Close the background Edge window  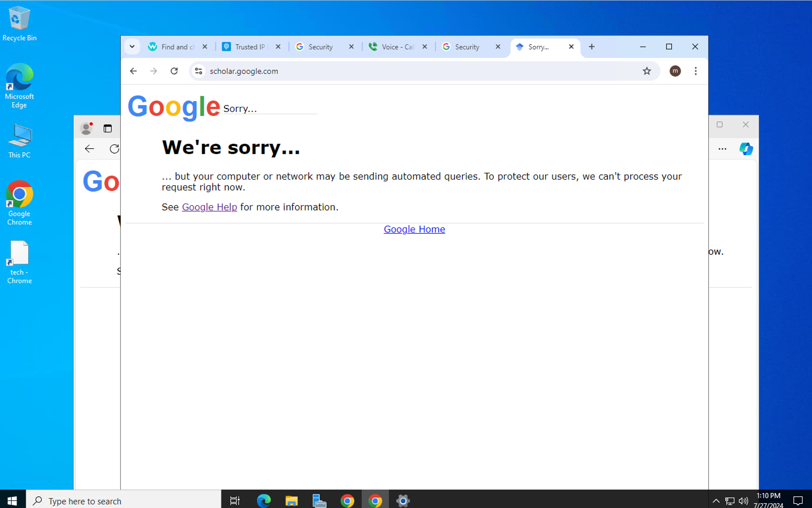pyautogui.click(x=746, y=125)
